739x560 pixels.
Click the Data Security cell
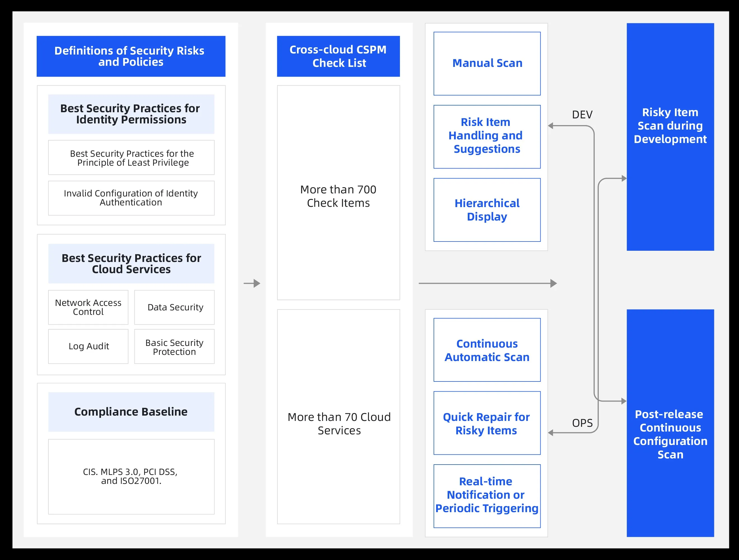pyautogui.click(x=174, y=307)
